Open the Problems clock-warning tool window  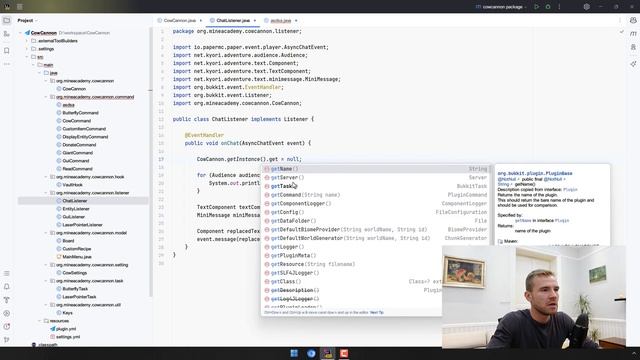7,327
